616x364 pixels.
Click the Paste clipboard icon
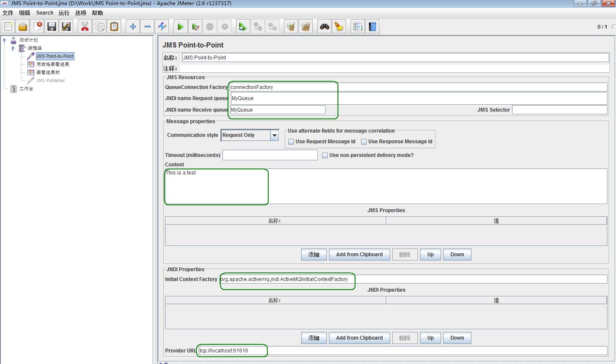click(114, 27)
